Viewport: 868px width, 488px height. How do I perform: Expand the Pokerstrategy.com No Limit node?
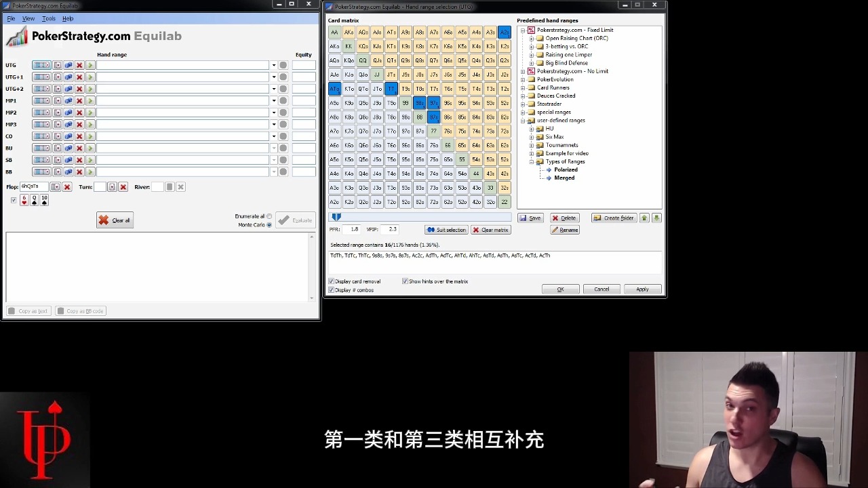click(x=524, y=71)
